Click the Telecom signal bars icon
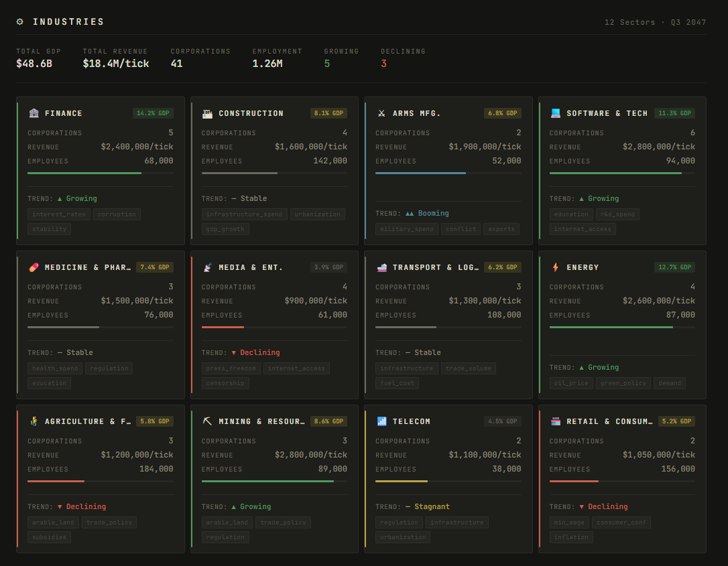The height and width of the screenshot is (566, 728). pos(381,421)
